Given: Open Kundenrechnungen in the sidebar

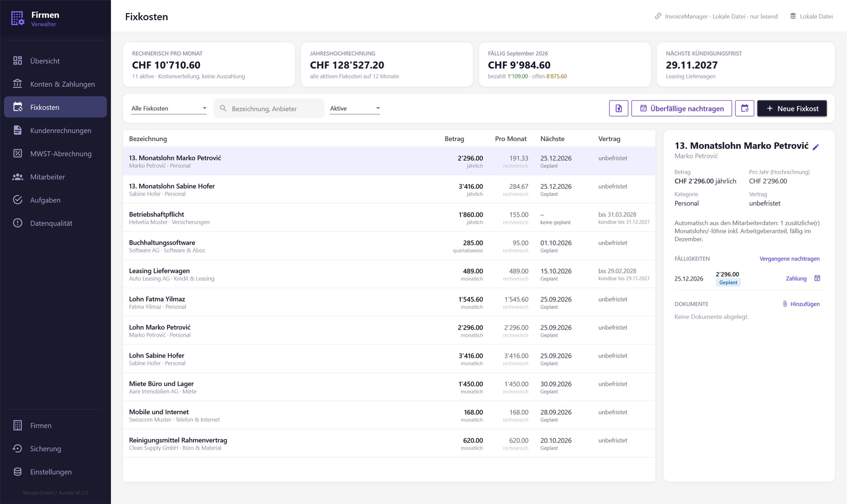Looking at the screenshot, I should 55,130.
